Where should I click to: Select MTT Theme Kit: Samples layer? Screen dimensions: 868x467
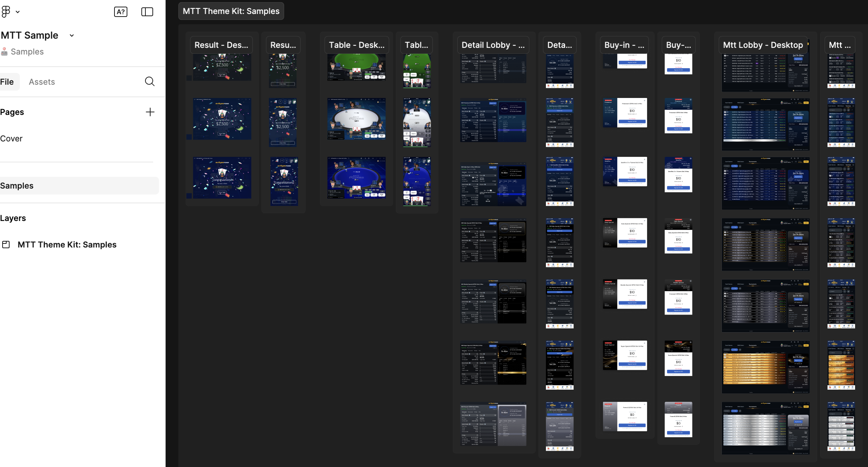[67, 245]
